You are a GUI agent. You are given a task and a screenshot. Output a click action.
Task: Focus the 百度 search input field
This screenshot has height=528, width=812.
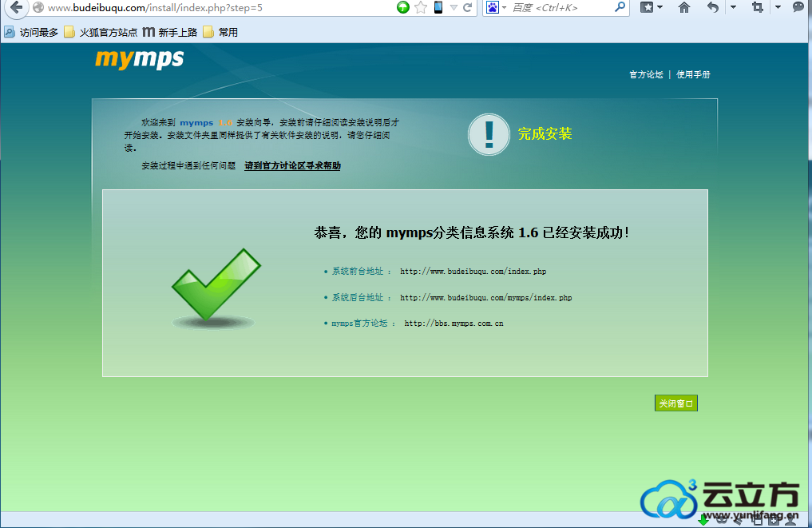click(560, 8)
